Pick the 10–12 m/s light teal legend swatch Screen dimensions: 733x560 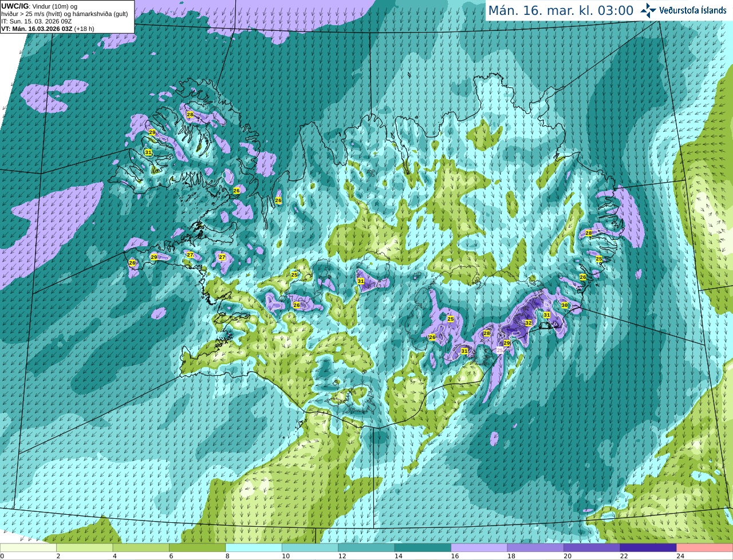coord(310,548)
